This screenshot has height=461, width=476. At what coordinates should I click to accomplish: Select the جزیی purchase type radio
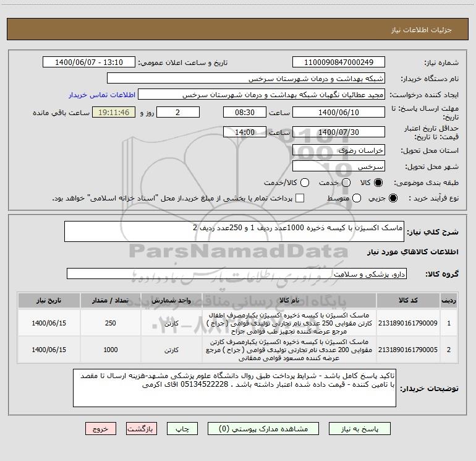(x=393, y=198)
